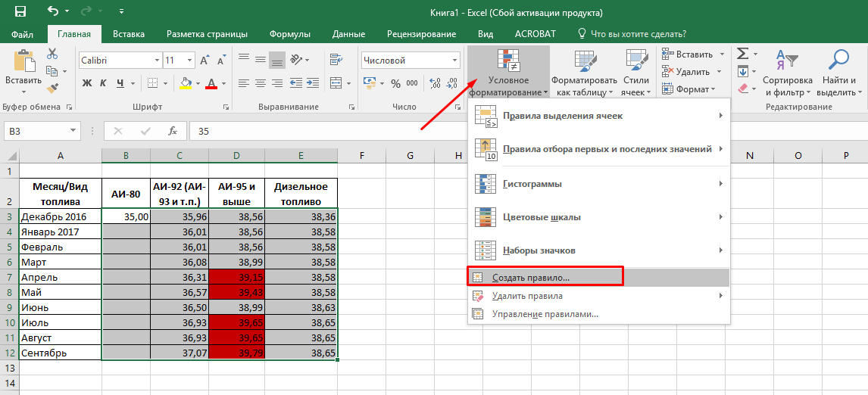This screenshot has height=395, width=868.
Task: Click Условное форматирование button
Action: pyautogui.click(x=508, y=71)
